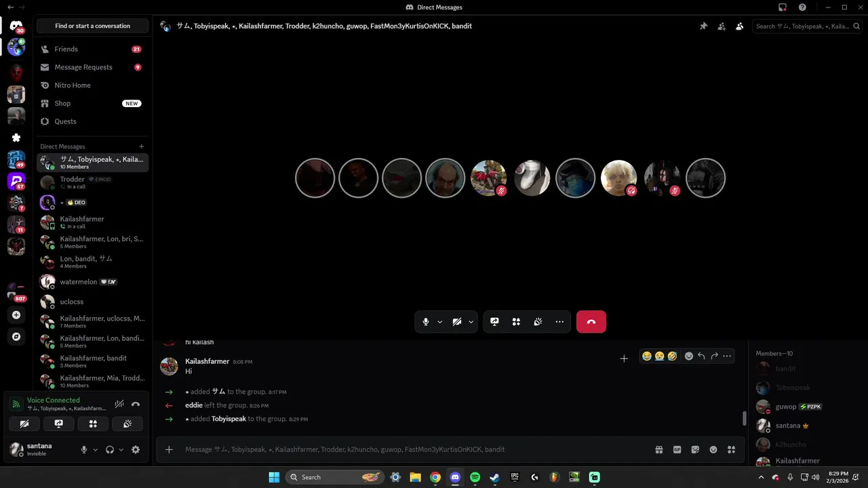Open the gift icon in message bar
868x488 pixels.
coord(658,449)
